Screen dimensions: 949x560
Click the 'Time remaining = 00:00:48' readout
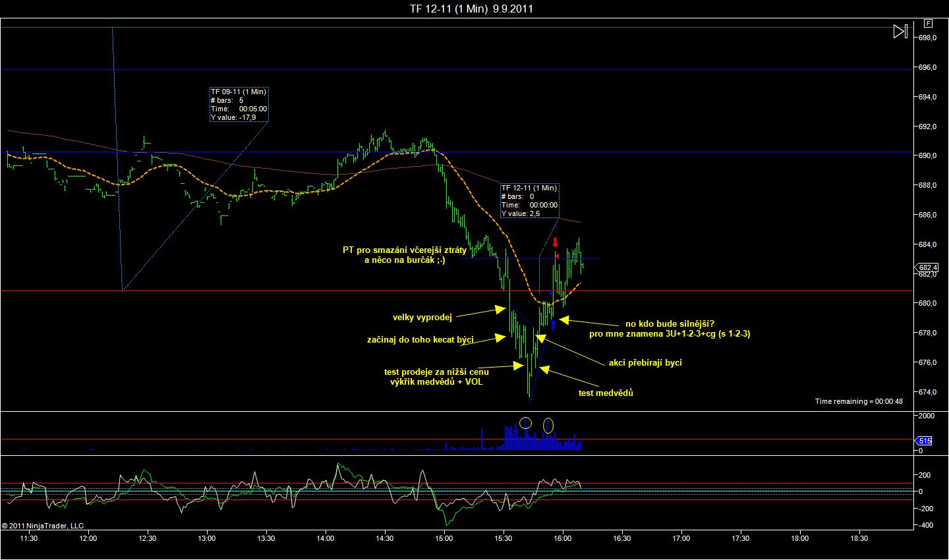pyautogui.click(x=859, y=401)
